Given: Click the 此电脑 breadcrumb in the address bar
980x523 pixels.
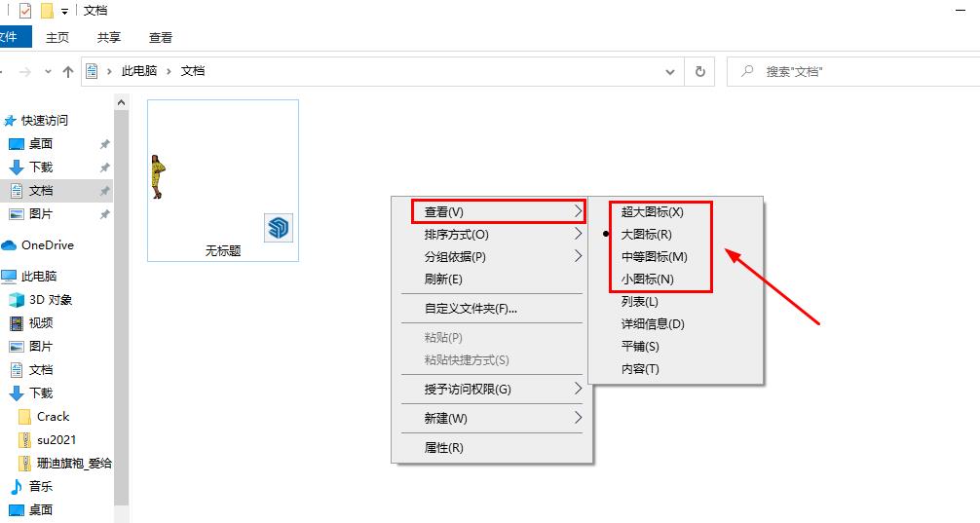Looking at the screenshot, I should [138, 71].
